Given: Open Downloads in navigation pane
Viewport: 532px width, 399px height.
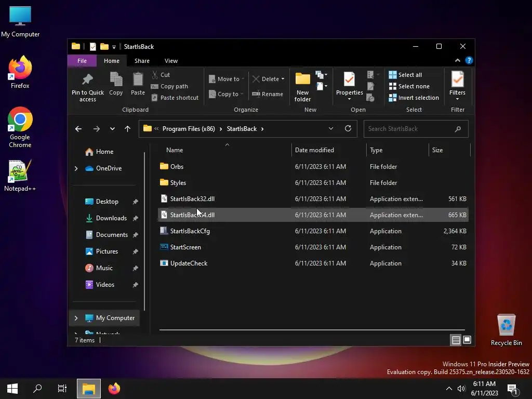Looking at the screenshot, I should (111, 218).
